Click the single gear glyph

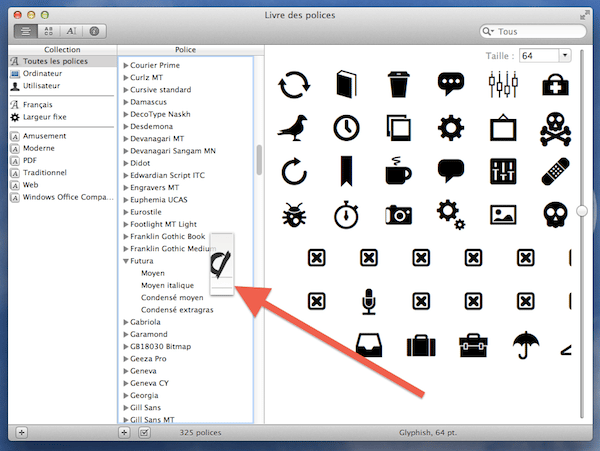coord(451,128)
